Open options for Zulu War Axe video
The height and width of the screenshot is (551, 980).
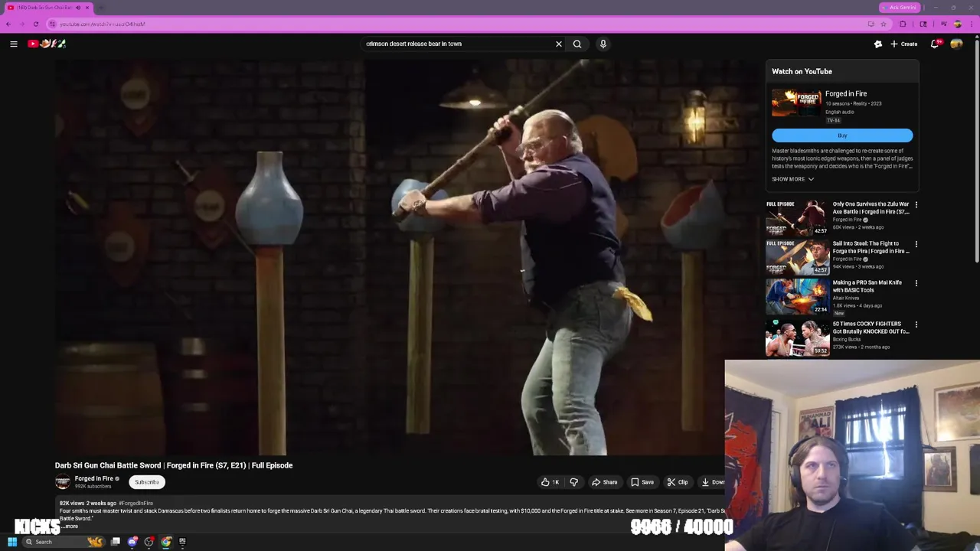click(916, 205)
